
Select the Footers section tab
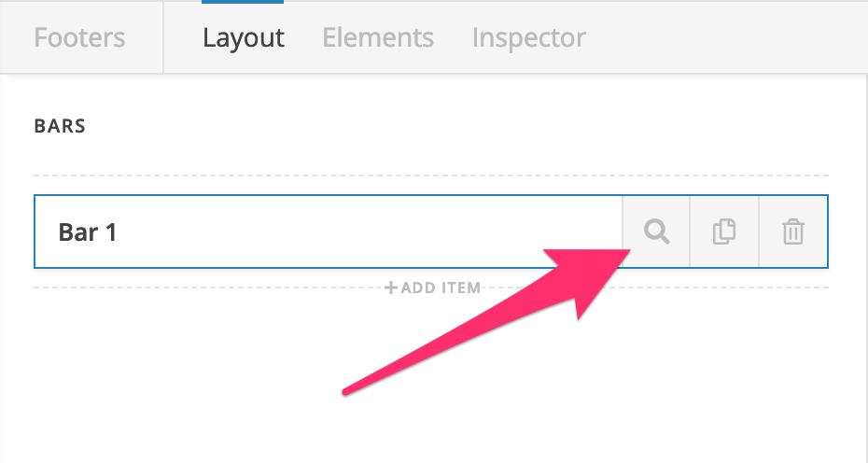click(79, 37)
